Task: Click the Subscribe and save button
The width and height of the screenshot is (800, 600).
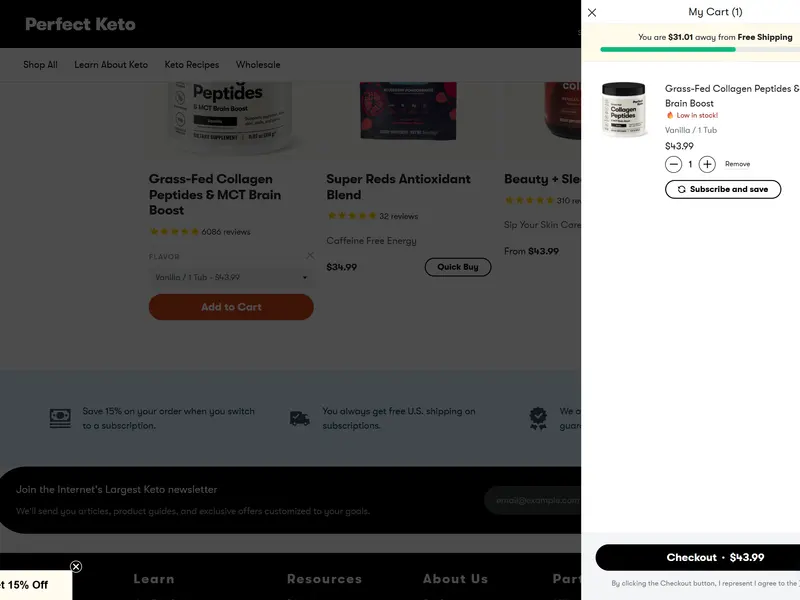Action: [722, 189]
